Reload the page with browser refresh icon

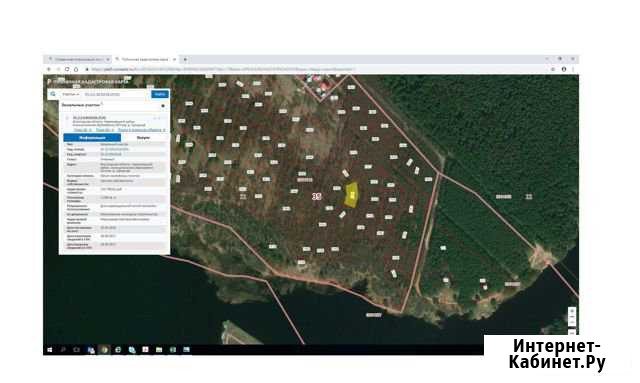click(67, 69)
